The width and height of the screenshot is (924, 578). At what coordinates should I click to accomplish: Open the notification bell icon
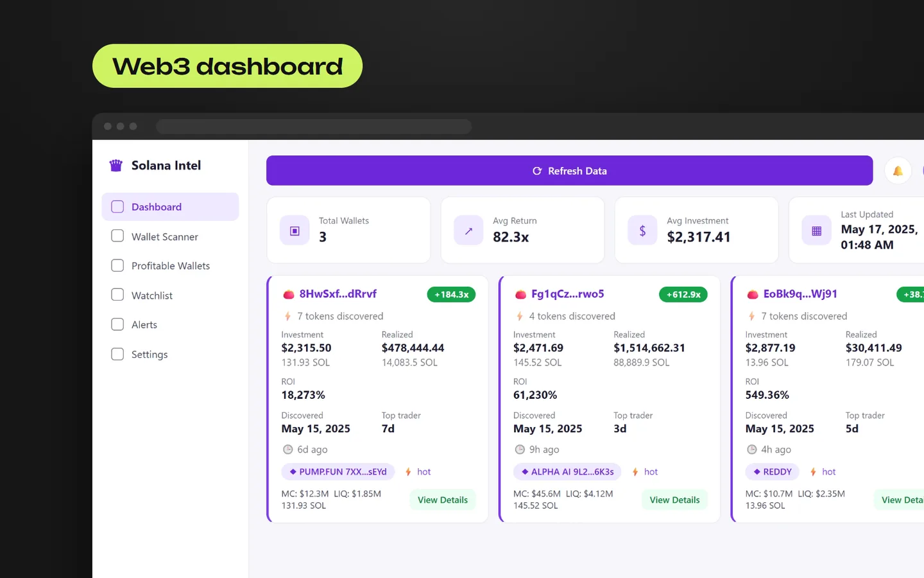click(898, 171)
